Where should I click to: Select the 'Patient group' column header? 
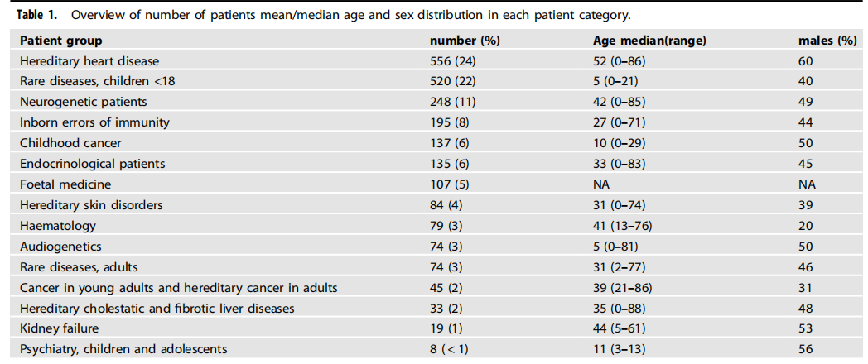tap(60, 41)
